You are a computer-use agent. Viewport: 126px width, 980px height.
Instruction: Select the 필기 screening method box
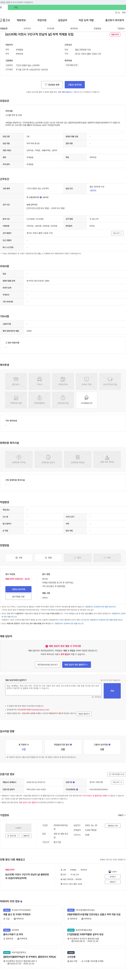coord(78,558)
